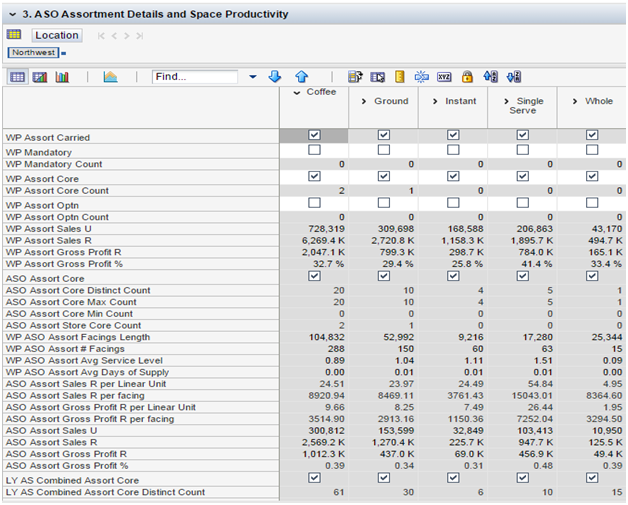Click the find next down arrow
Image resolution: width=628 pixels, height=505 pixels.
[275, 77]
